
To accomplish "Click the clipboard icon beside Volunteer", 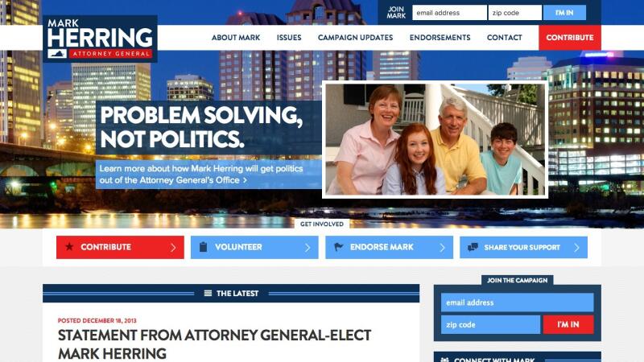I will 204,247.
